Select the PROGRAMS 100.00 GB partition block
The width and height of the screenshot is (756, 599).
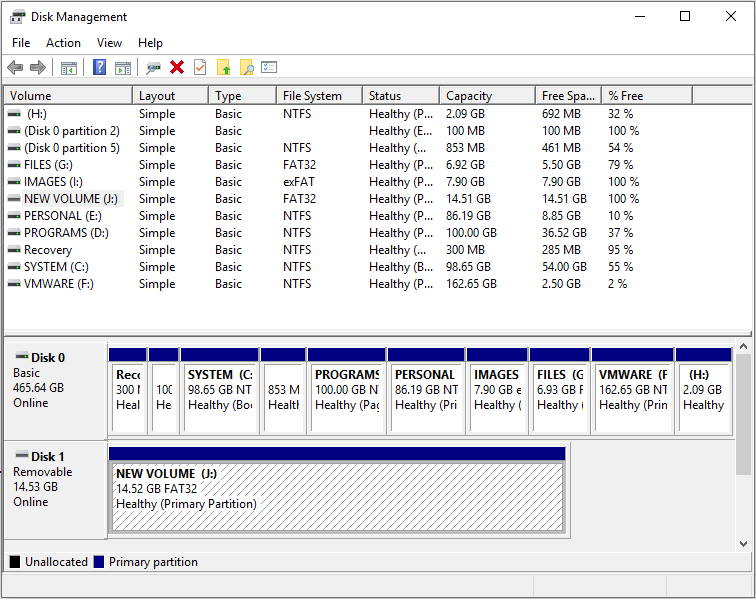pyautogui.click(x=347, y=391)
